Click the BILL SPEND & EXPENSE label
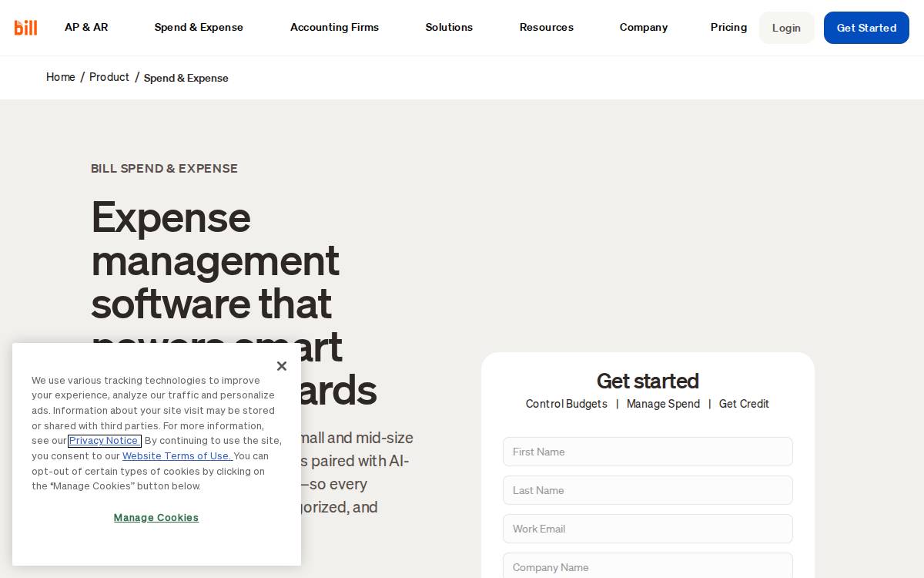This screenshot has width=924, height=578. [164, 169]
